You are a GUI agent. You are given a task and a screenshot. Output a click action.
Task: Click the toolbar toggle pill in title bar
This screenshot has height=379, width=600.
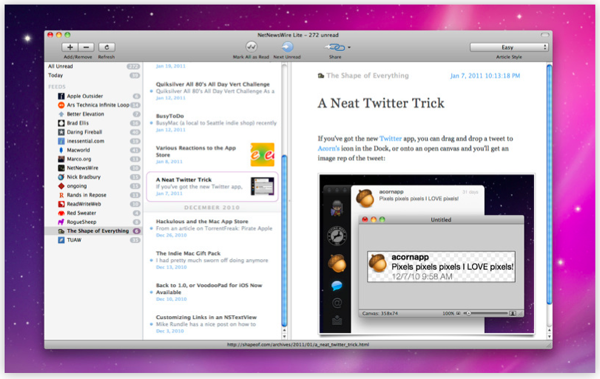(545, 35)
